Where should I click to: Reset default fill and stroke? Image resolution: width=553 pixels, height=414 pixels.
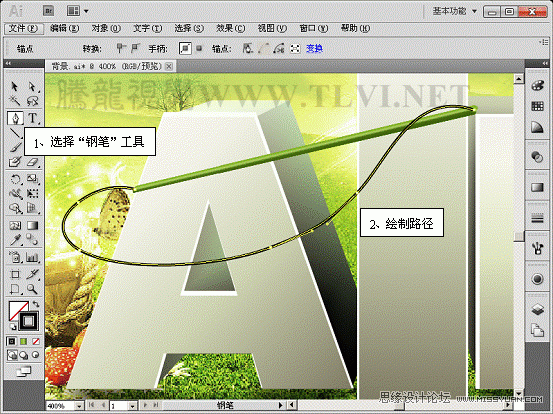(12, 327)
